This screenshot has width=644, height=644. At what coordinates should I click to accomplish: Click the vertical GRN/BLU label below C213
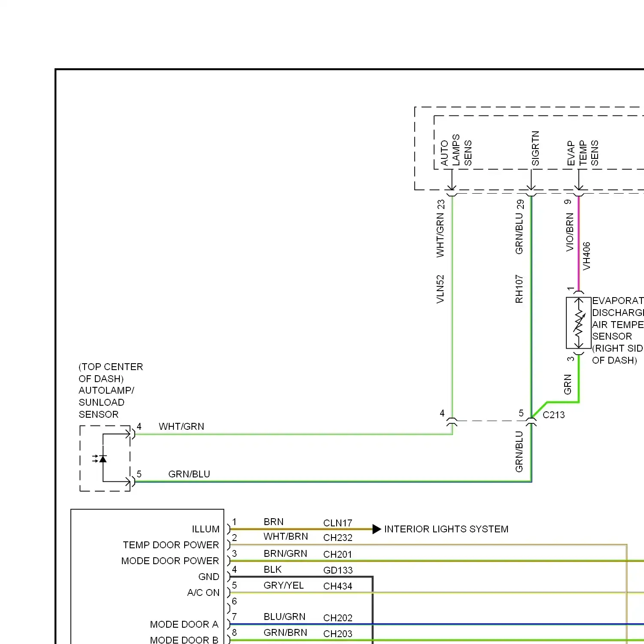click(519, 451)
